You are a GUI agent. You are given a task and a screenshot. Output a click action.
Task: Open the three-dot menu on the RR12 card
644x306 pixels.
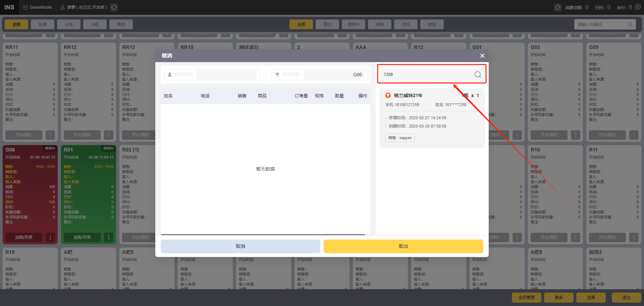coord(109,135)
